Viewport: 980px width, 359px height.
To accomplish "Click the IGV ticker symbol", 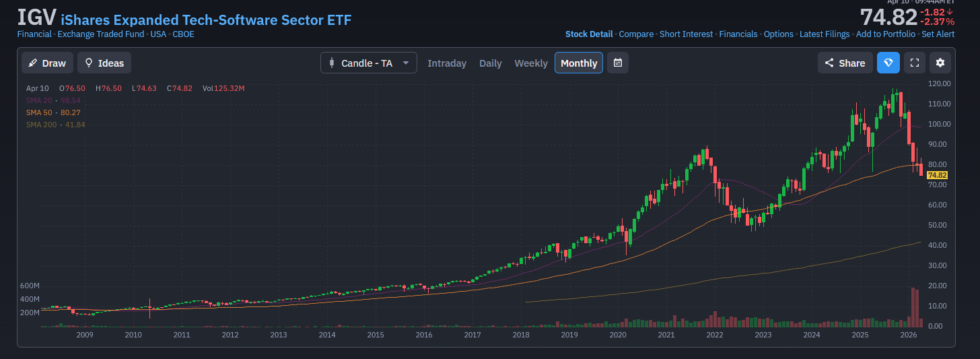I will (36, 18).
